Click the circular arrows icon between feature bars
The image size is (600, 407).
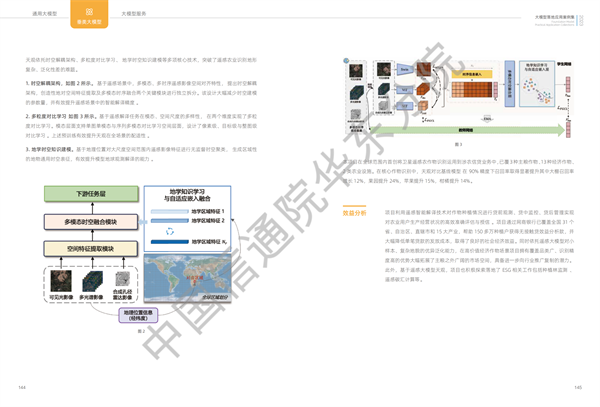[x=170, y=231]
